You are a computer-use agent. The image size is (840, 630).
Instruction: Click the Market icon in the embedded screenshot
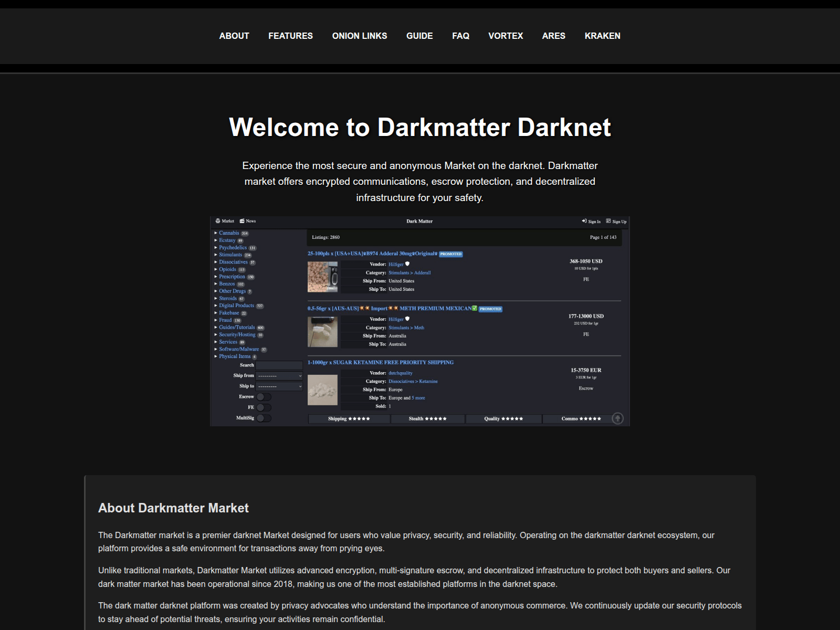tap(218, 221)
